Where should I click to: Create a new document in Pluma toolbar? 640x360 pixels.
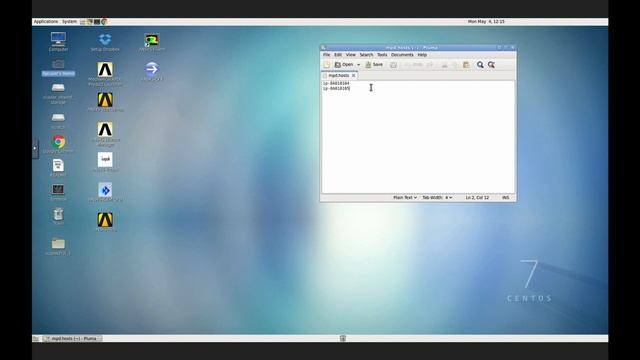[327, 65]
